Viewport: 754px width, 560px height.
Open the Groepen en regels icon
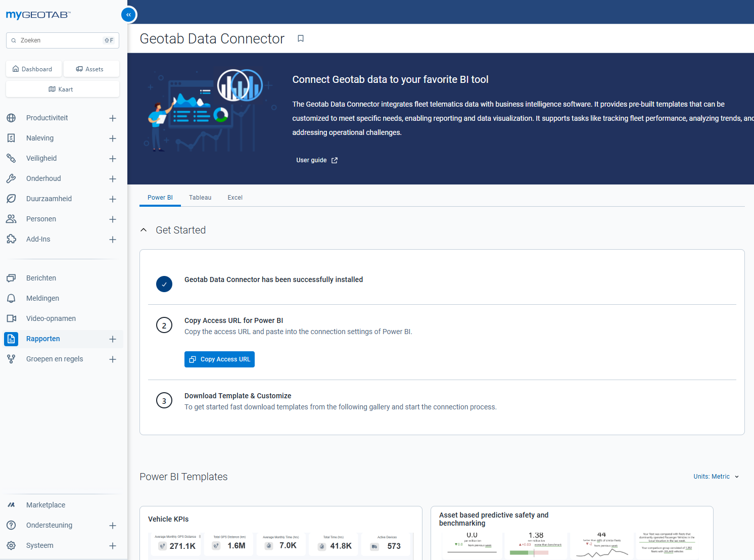click(11, 359)
